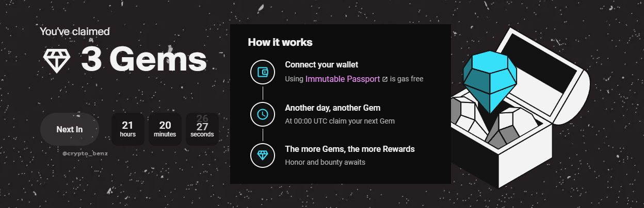Click the You've claimed label
This screenshot has width=644, height=208.
coord(75,31)
